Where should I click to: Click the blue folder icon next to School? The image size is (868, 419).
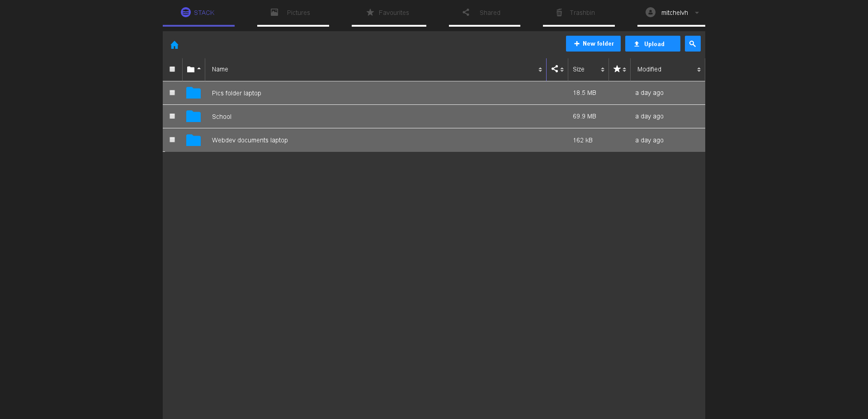tap(193, 116)
